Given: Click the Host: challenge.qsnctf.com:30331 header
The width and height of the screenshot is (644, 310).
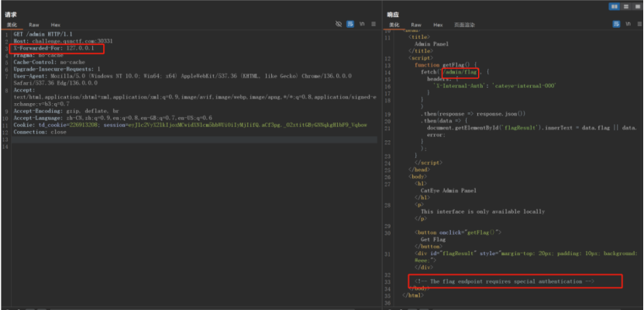Looking at the screenshot, I should [x=64, y=42].
